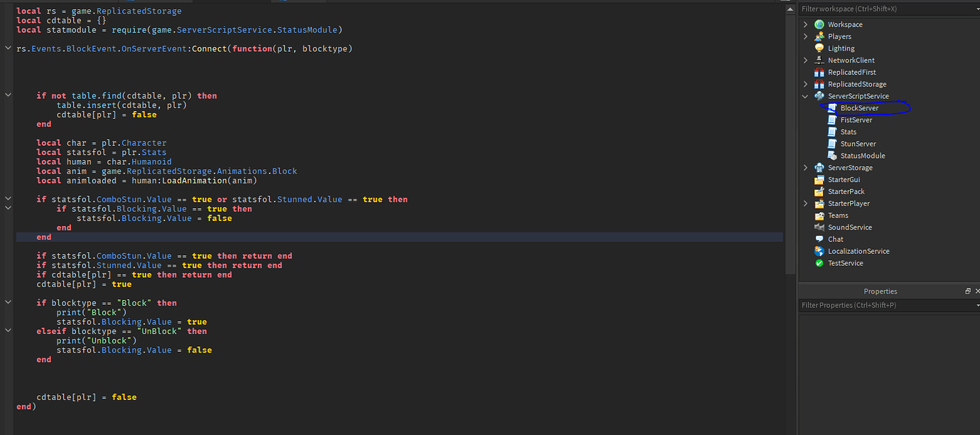
Task: Select the BlockServer script icon
Action: 832,107
